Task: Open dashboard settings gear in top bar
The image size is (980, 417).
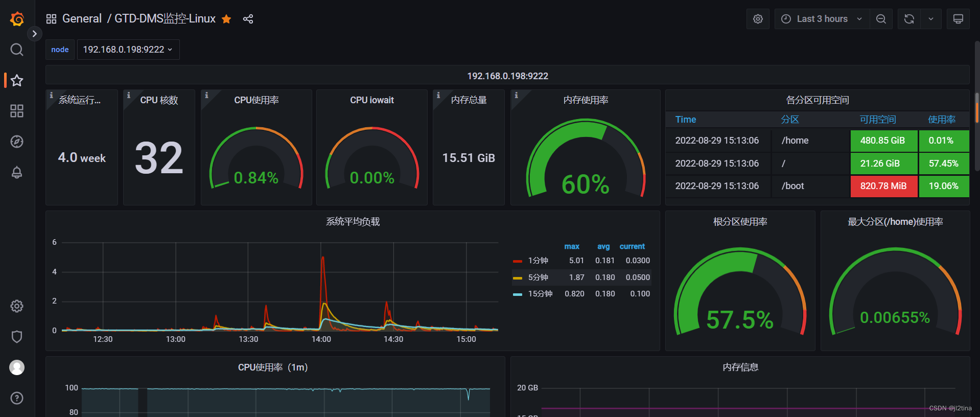Action: [758, 19]
